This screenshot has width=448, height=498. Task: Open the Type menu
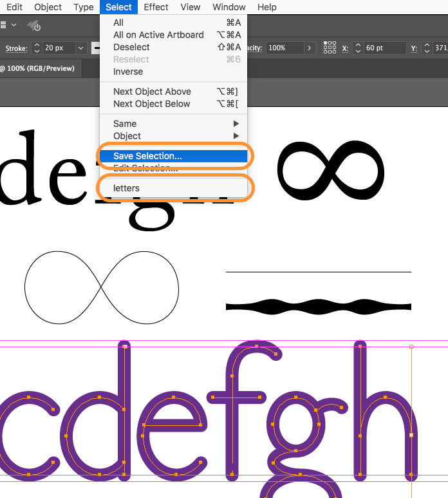pos(84,7)
